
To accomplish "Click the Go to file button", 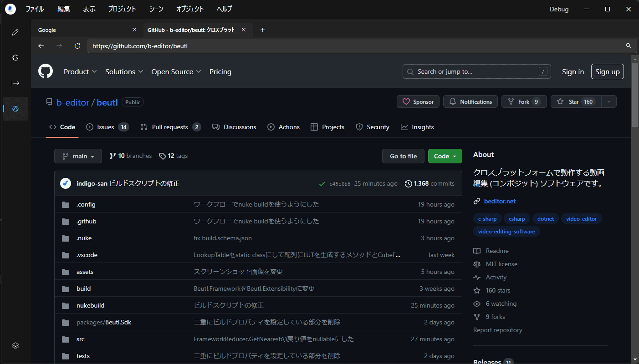I will tap(403, 156).
